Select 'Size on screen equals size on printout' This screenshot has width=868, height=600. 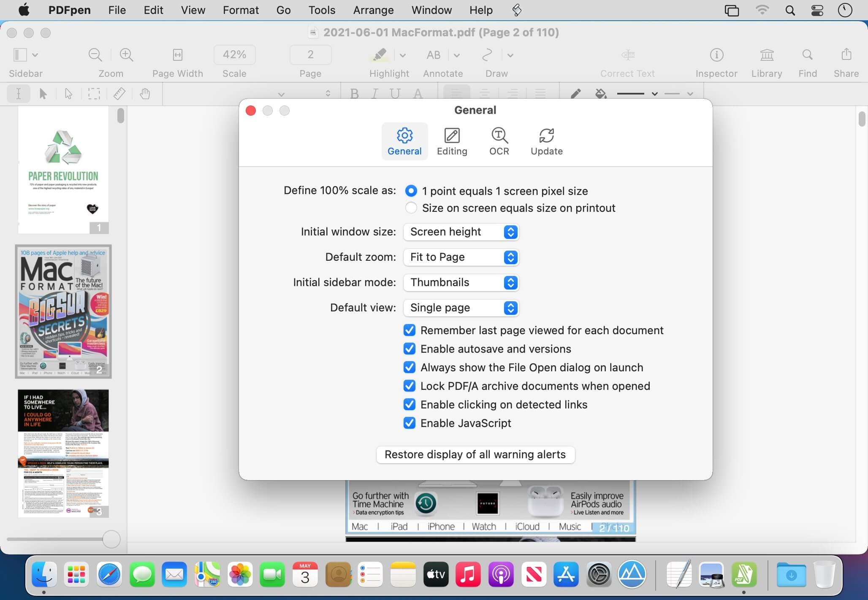click(x=411, y=208)
